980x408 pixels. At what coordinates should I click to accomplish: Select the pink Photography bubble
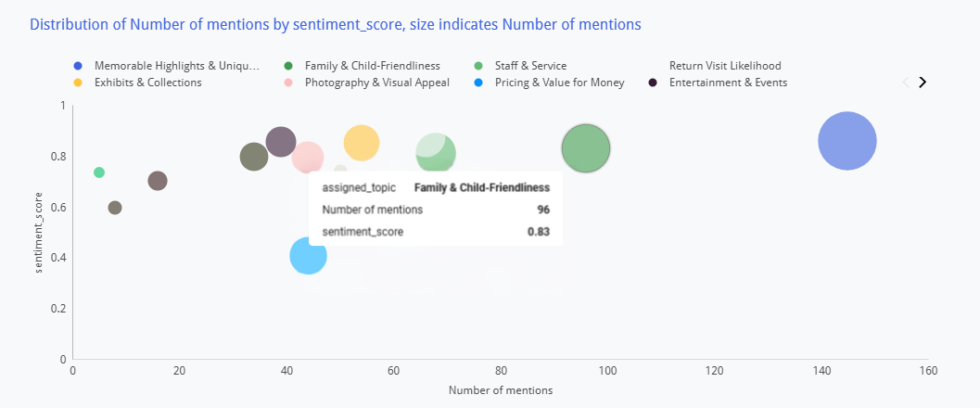coord(306,155)
